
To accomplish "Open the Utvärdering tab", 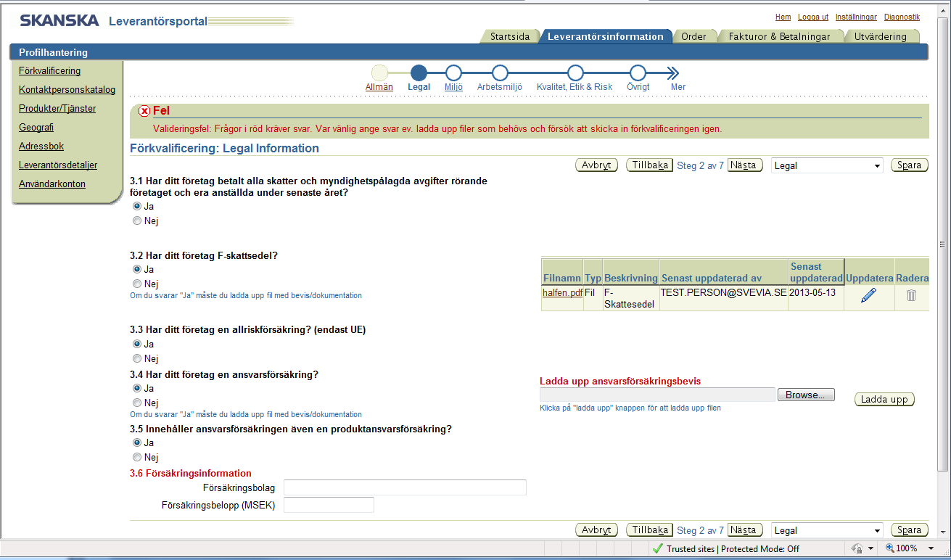I will (x=880, y=36).
